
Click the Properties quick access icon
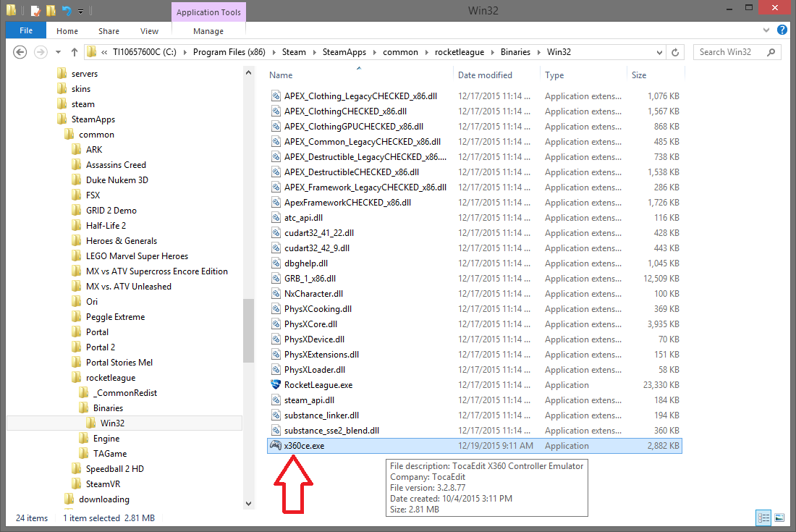(x=35, y=10)
